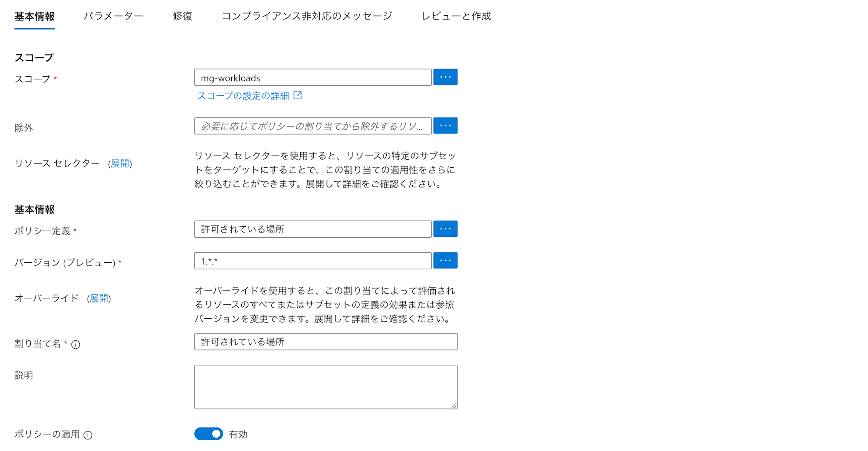Click scope field containing mg-workloads
The width and height of the screenshot is (868, 451).
tap(313, 78)
